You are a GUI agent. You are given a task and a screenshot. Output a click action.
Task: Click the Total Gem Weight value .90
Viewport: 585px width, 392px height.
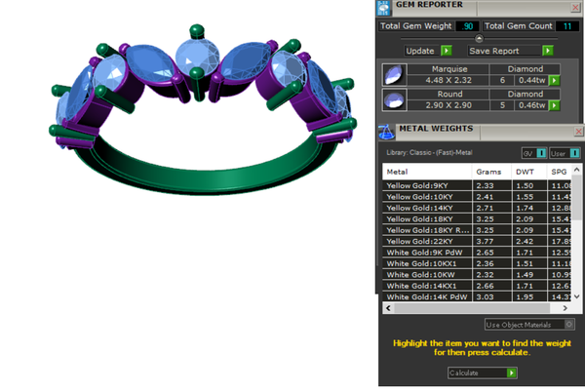467,26
